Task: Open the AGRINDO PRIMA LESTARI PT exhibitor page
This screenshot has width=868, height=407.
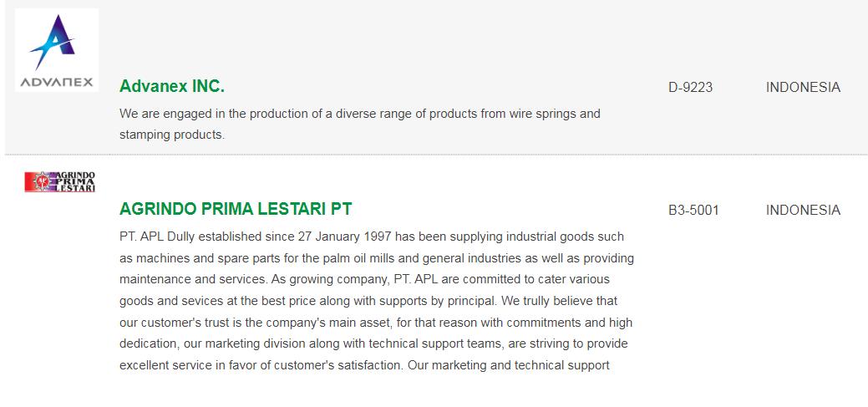Action: point(236,209)
